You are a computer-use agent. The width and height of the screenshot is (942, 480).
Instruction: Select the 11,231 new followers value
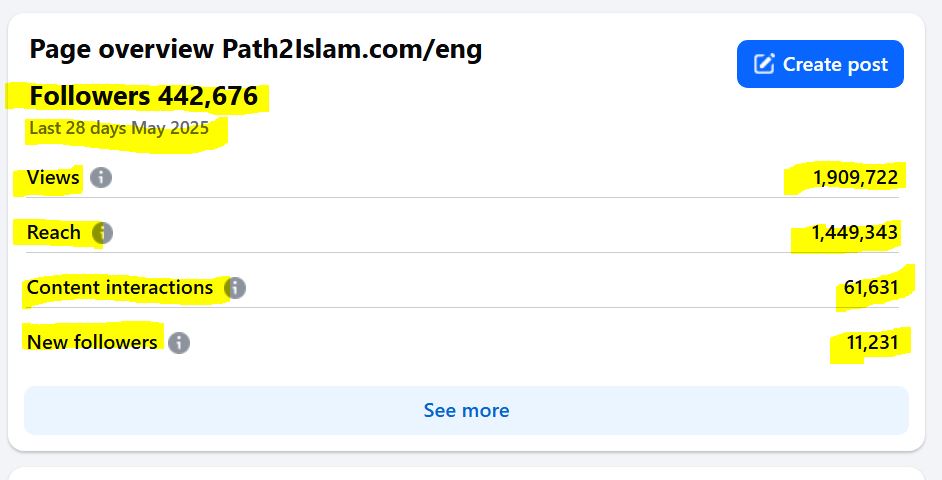[872, 343]
